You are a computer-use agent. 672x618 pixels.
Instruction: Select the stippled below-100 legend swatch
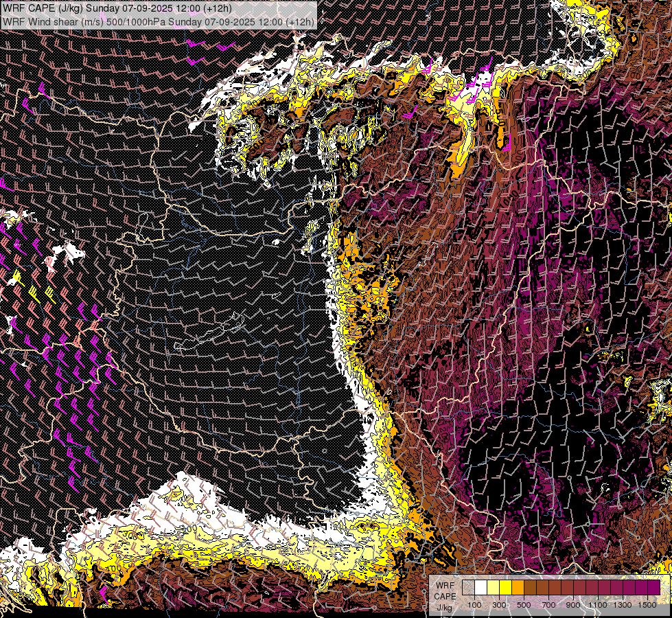pyautogui.click(x=468, y=587)
